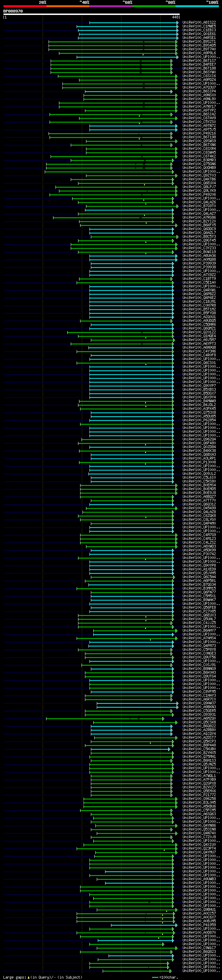
Task: Click the alignment bar for UniRef100_C6SXI6
Action: pos(118,76)
